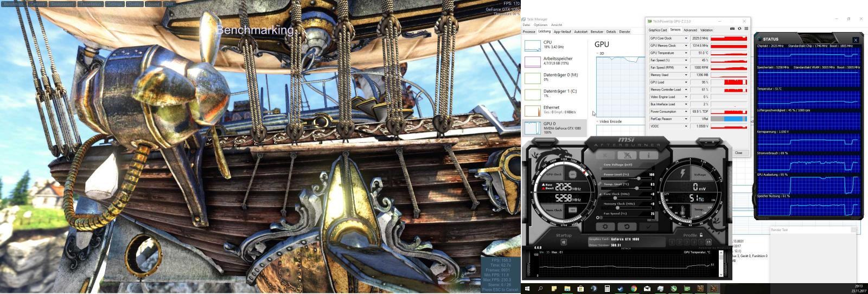
Task: Close the blue STATUS panel
Action: coord(856,40)
